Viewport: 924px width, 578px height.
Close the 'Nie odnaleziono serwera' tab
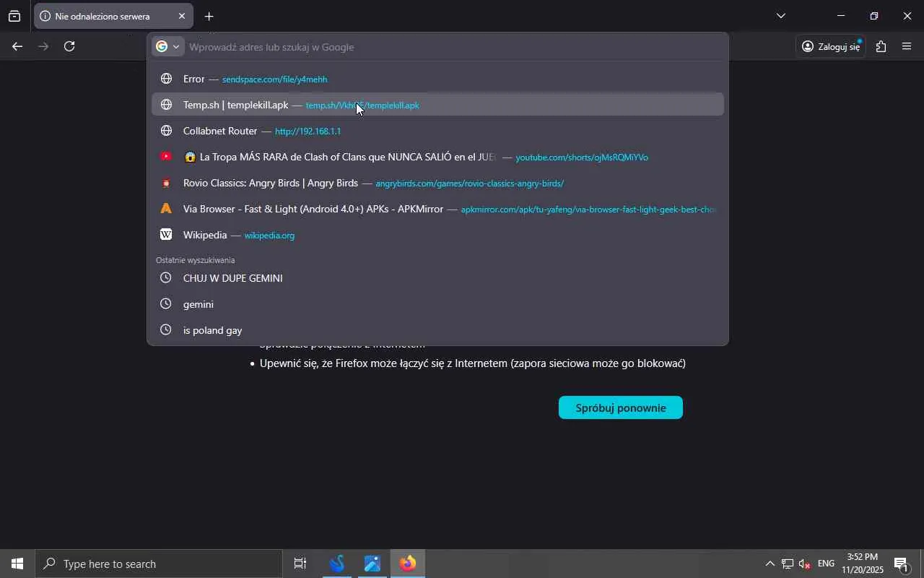[181, 16]
